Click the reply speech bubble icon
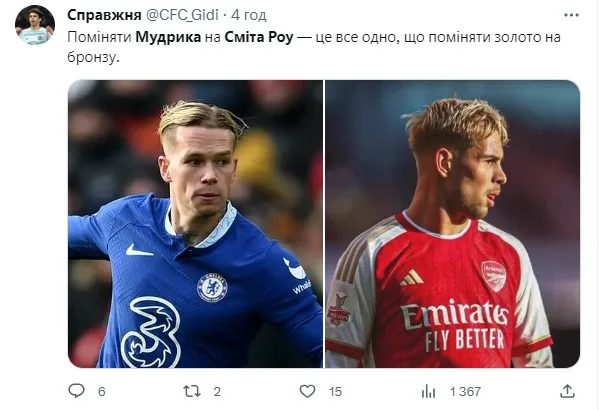 tap(76, 391)
